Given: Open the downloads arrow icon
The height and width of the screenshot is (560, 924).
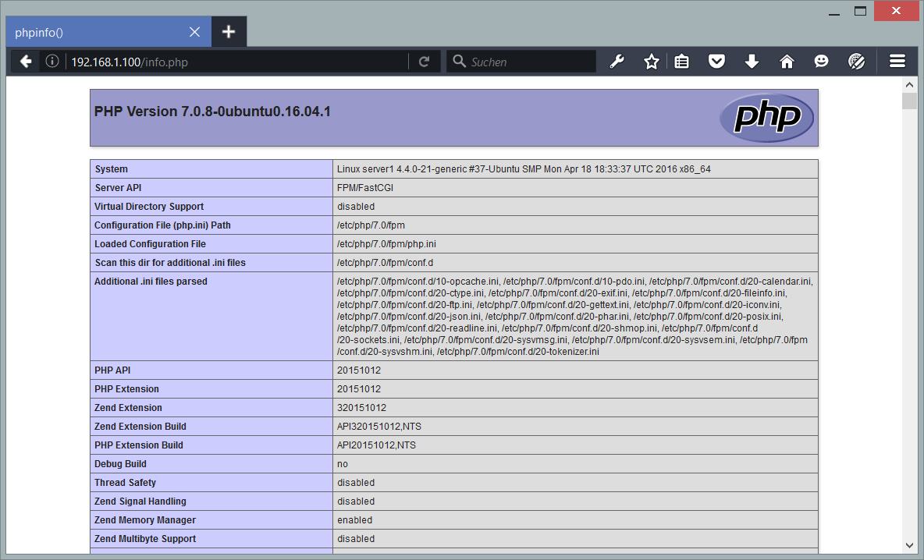Looking at the screenshot, I should [752, 62].
